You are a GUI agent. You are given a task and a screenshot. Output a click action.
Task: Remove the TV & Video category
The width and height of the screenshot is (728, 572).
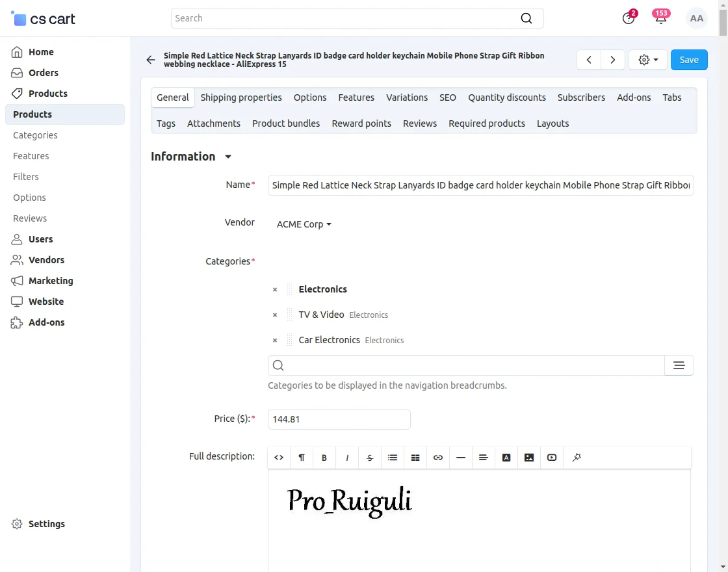point(275,315)
